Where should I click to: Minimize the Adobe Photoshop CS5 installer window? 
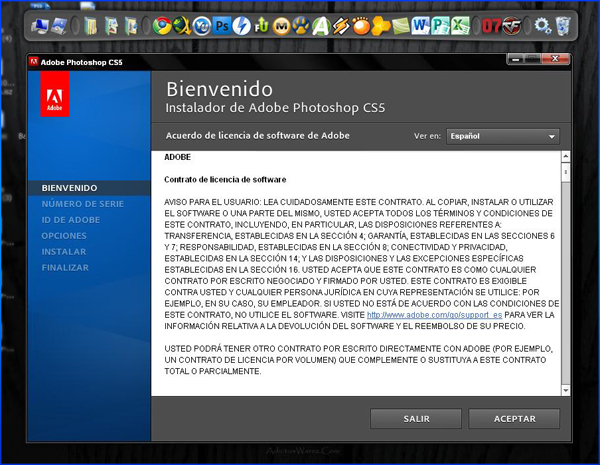click(515, 59)
